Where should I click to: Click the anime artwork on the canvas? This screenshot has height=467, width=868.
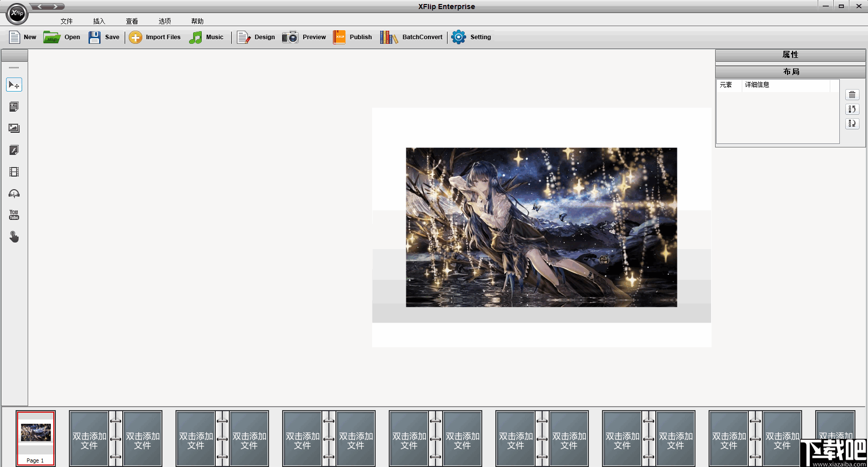[x=542, y=227]
